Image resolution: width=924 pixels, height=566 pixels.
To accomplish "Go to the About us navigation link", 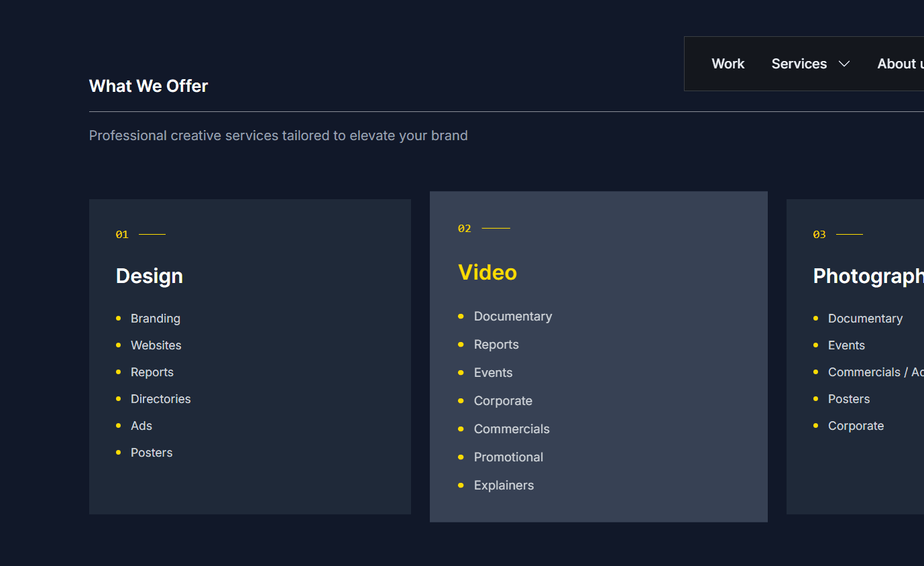I will [901, 64].
